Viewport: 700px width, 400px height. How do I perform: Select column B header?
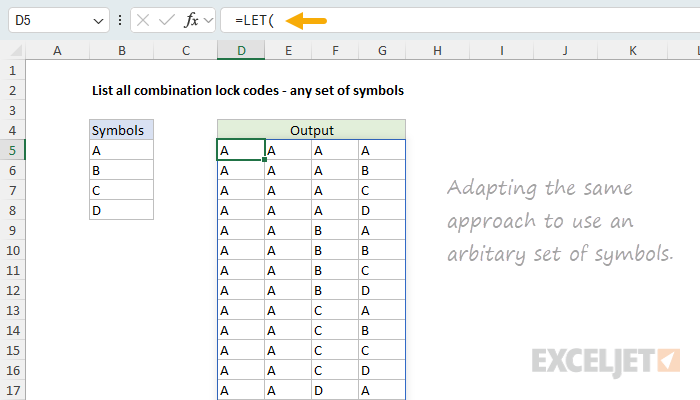tap(121, 50)
